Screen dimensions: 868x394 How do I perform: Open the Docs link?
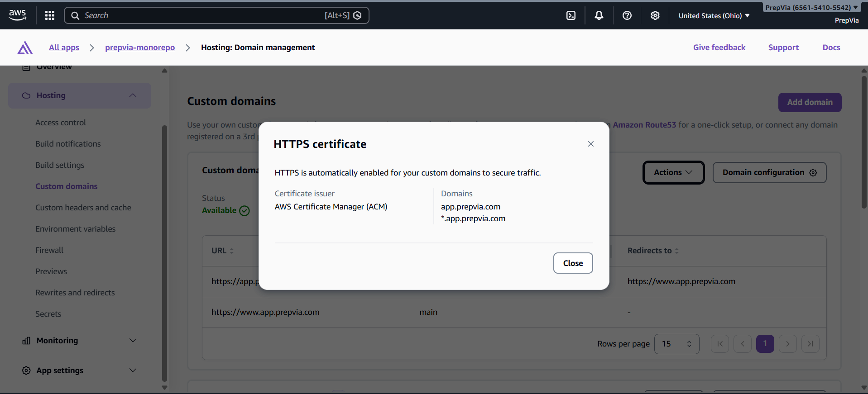[831, 47]
